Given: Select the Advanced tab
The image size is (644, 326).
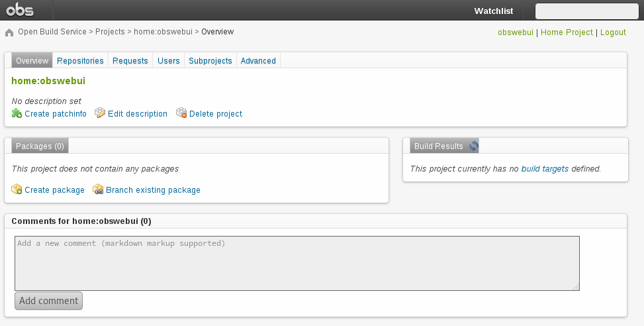Looking at the screenshot, I should click(258, 60).
